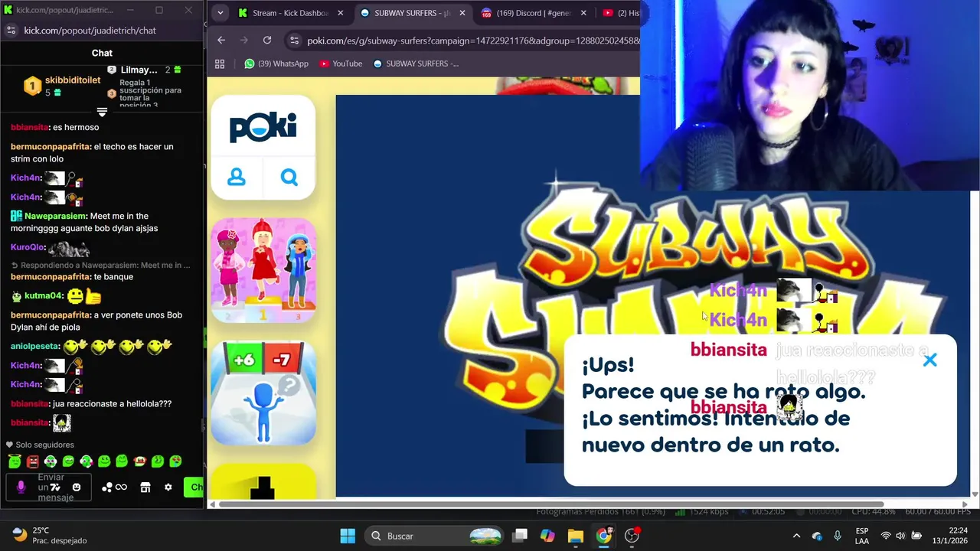This screenshot has height=551, width=980.
Task: Open Chrome tab search dropdown arrow
Action: point(220,13)
